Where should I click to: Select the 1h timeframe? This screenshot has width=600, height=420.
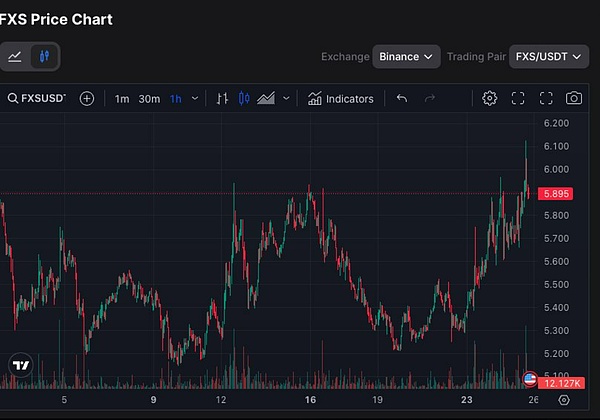(176, 98)
